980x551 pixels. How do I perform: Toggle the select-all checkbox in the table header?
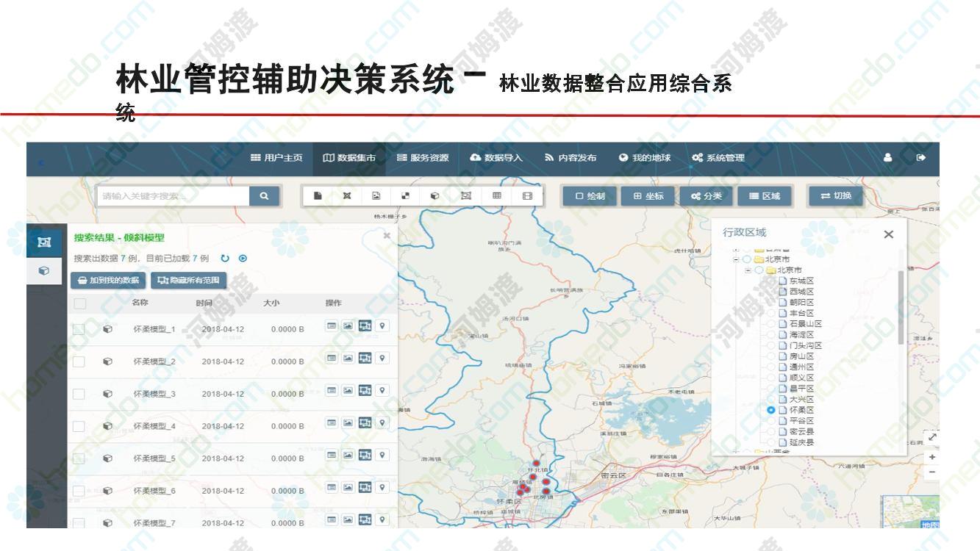[x=79, y=303]
